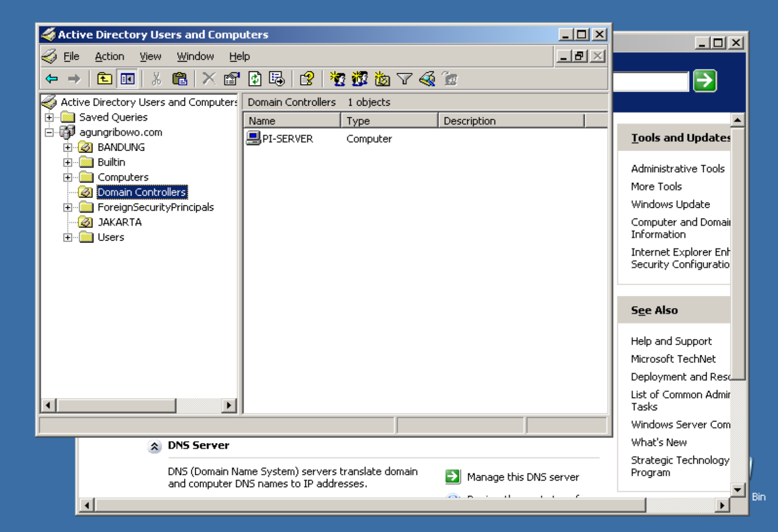The height and width of the screenshot is (532, 778).
Task: Click background window horizontal scroll right arrow
Action: (722, 505)
